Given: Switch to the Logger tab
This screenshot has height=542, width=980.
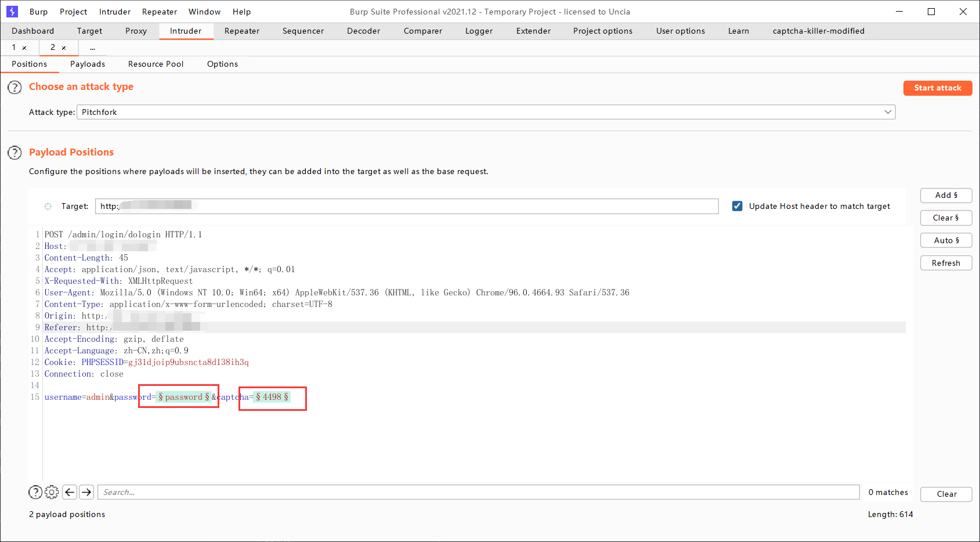Looking at the screenshot, I should (479, 31).
